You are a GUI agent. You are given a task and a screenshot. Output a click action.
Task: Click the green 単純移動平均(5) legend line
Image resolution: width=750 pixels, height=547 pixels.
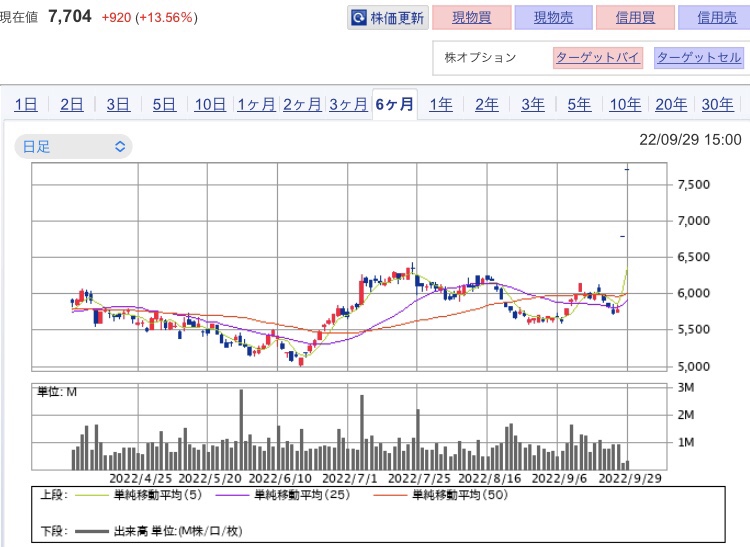pos(91,495)
